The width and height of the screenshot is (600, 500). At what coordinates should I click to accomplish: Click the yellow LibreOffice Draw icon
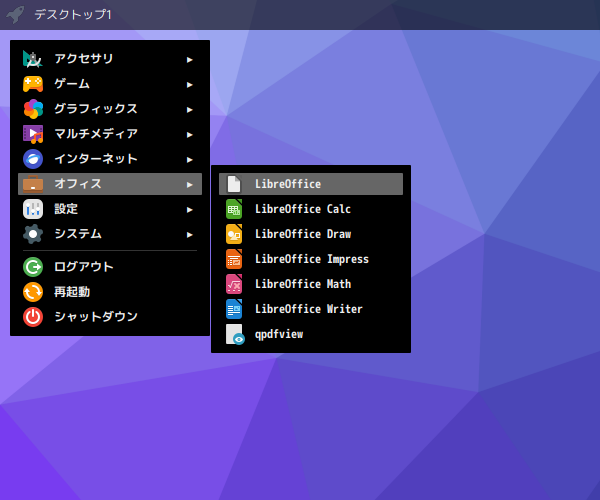234,234
